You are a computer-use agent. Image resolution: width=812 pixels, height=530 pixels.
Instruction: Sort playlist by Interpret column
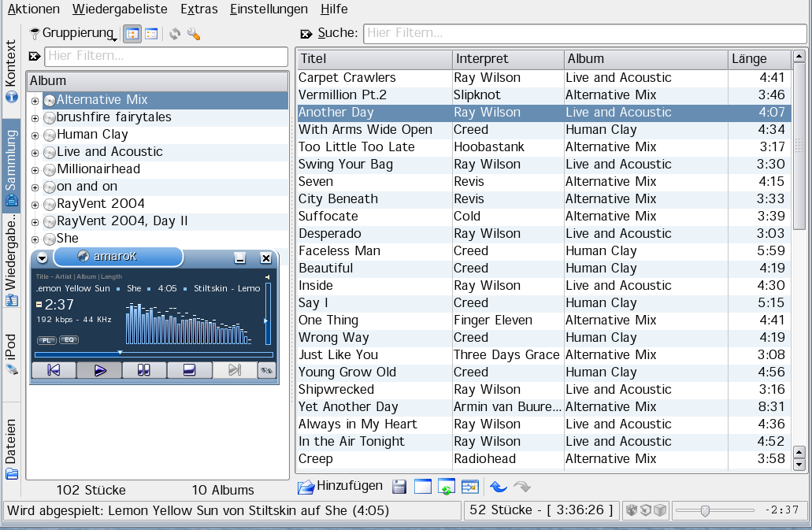point(508,59)
